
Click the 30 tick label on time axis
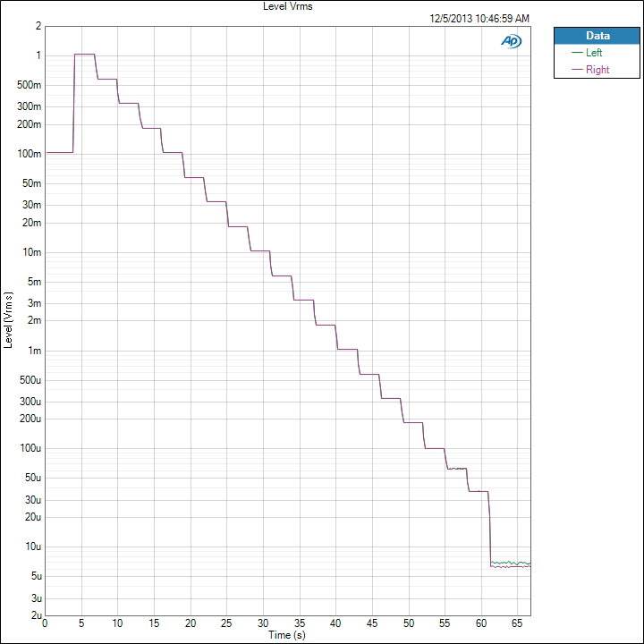[263, 623]
